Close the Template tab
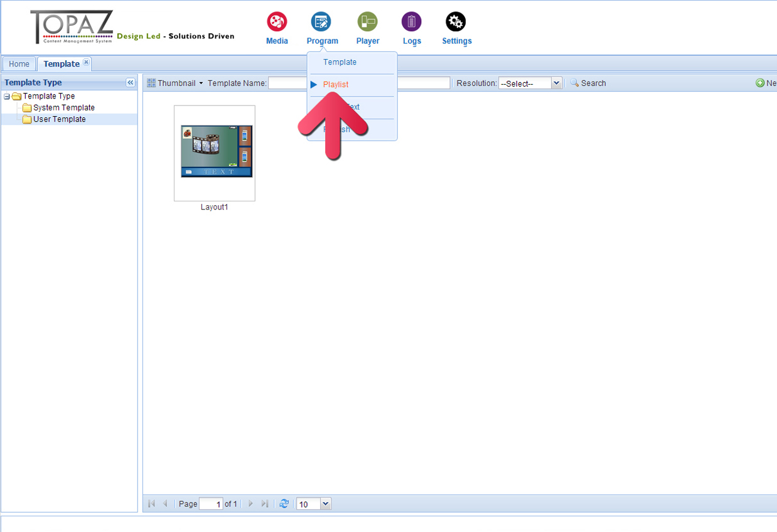The width and height of the screenshot is (777, 532). [87, 62]
